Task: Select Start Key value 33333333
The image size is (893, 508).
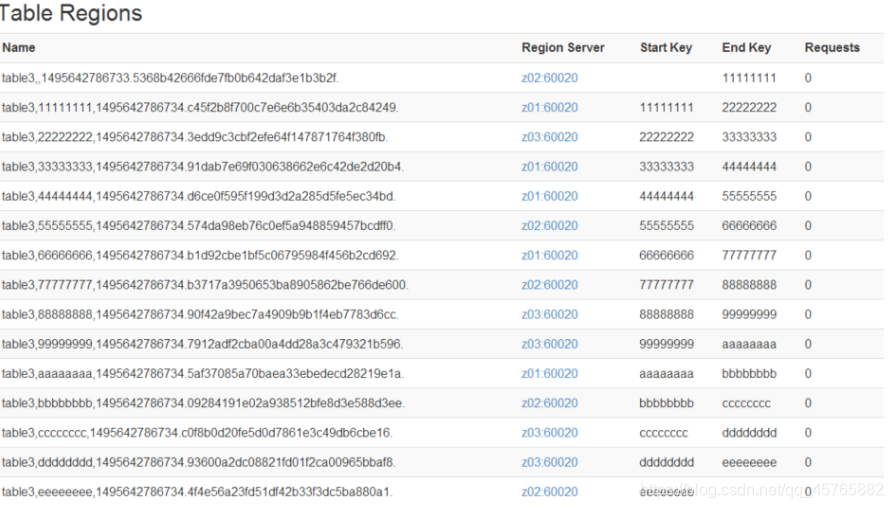Action: point(666,167)
